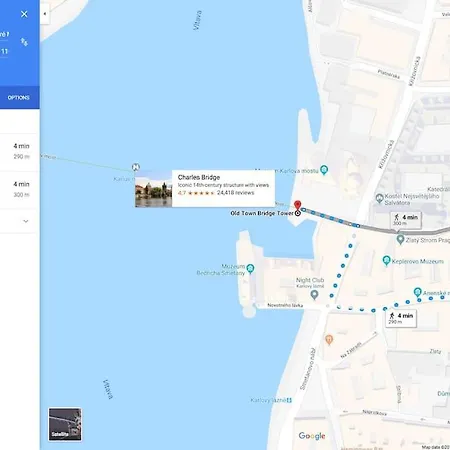This screenshot has width=450, height=450.
Task: Select Kostel Nejsvětějšího Salvátora marker
Action: [x=379, y=198]
